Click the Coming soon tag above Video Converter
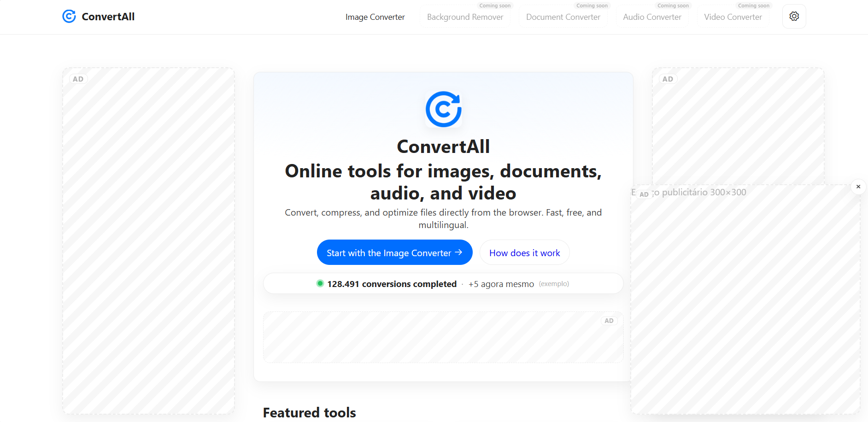Viewport: 868px width, 422px height. (x=753, y=6)
